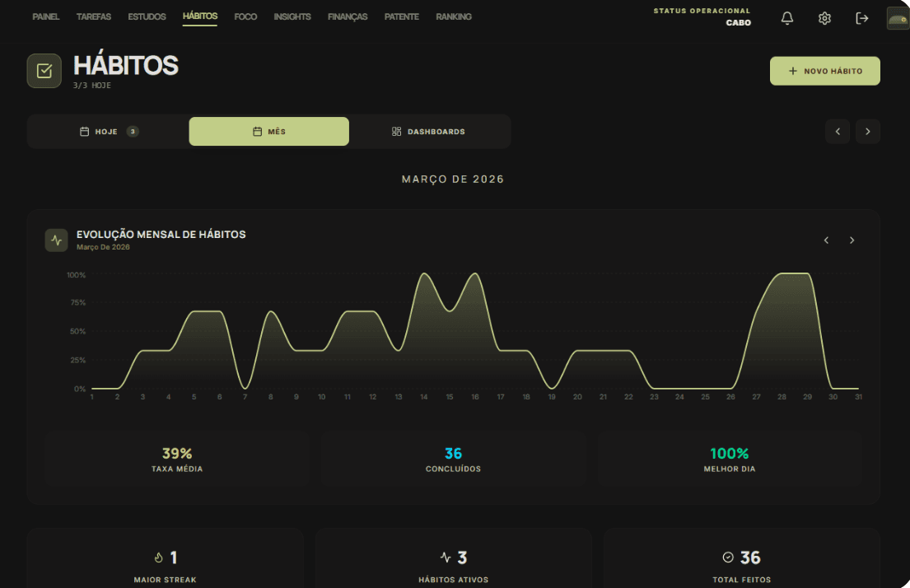The height and width of the screenshot is (588, 910).
Task: Click the user avatar thumbnail
Action: point(897,18)
